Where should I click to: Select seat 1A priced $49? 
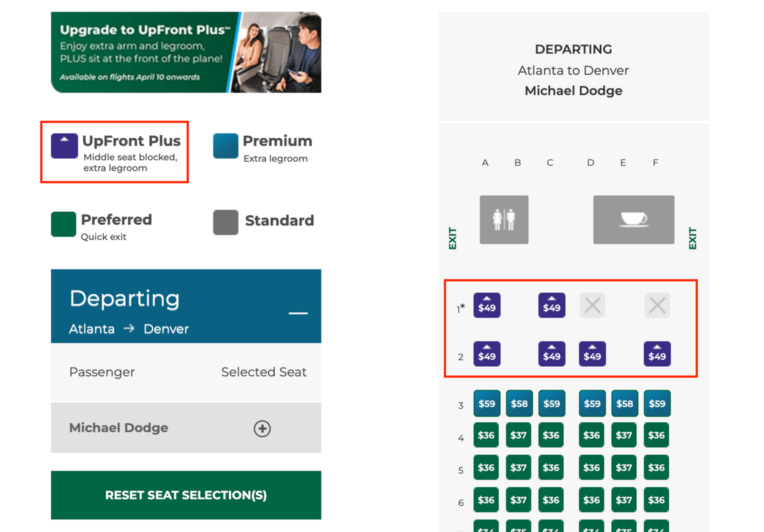[487, 305]
